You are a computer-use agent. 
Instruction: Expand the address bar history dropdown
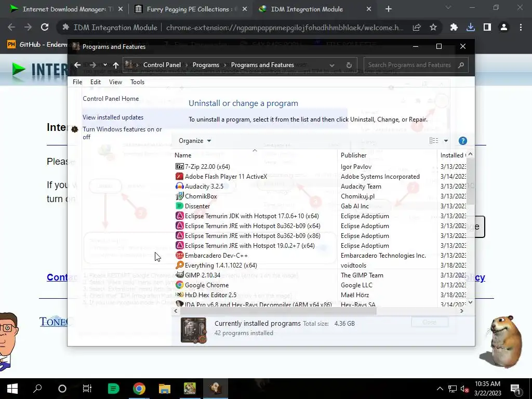click(332, 65)
